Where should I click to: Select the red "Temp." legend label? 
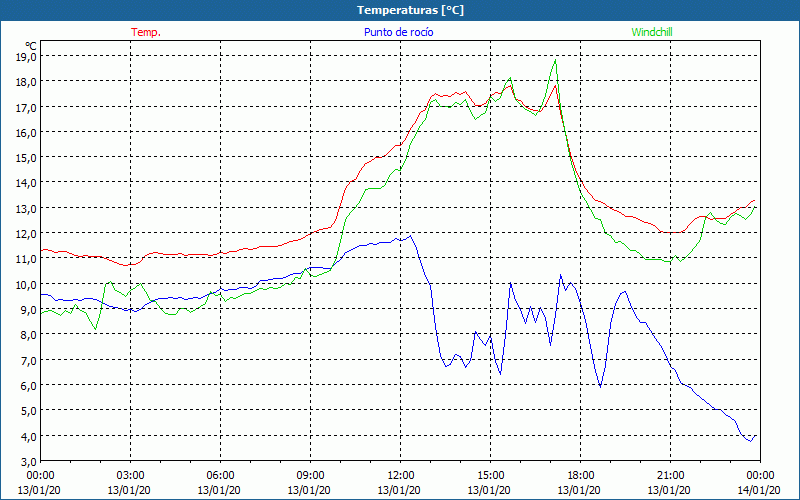(x=146, y=32)
